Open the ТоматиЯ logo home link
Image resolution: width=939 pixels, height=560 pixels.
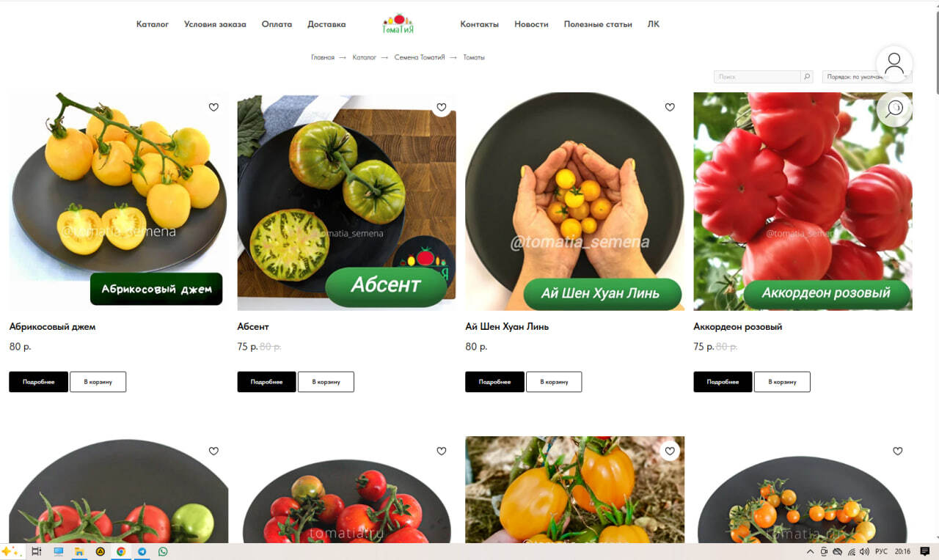(x=398, y=23)
